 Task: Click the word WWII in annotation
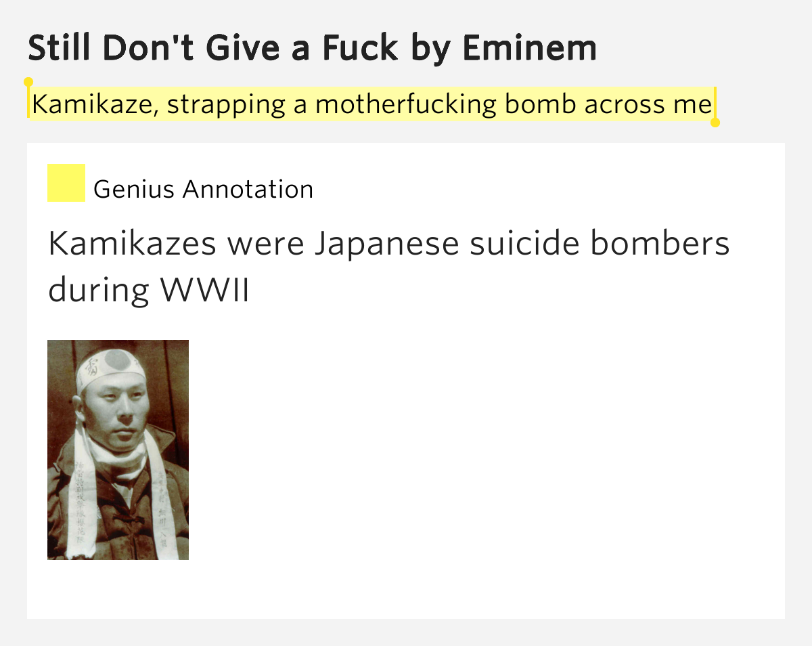point(205,290)
